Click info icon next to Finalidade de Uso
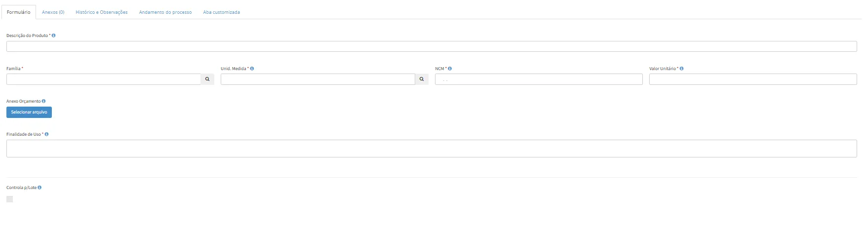Viewport: 868px width, 229px height. (46, 134)
